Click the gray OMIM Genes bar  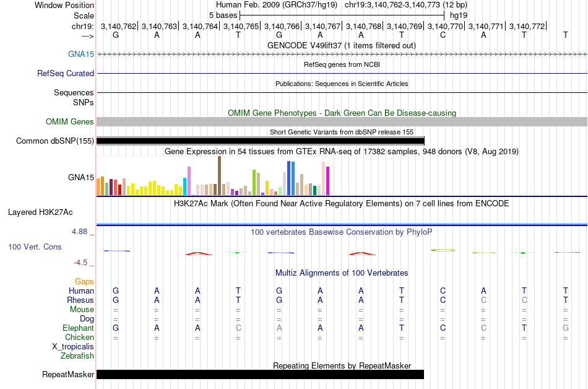point(342,121)
